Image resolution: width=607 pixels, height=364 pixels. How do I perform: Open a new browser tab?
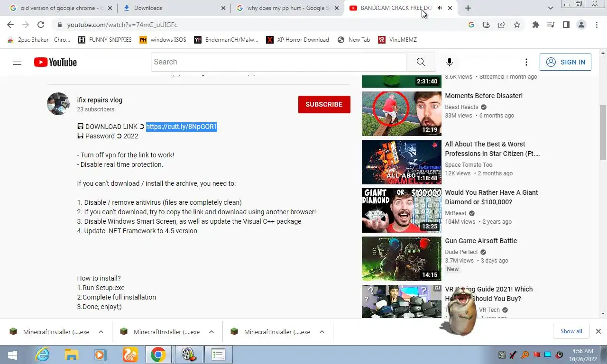click(x=468, y=8)
